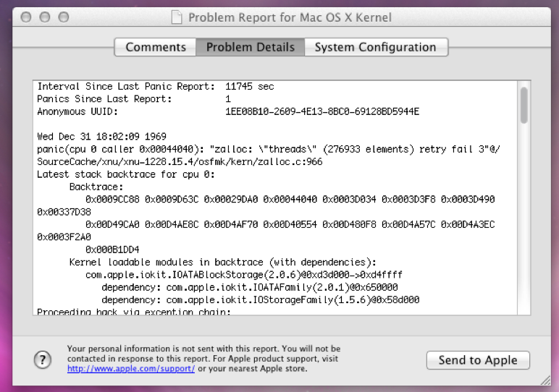Open the apple.com/support link

click(x=131, y=369)
